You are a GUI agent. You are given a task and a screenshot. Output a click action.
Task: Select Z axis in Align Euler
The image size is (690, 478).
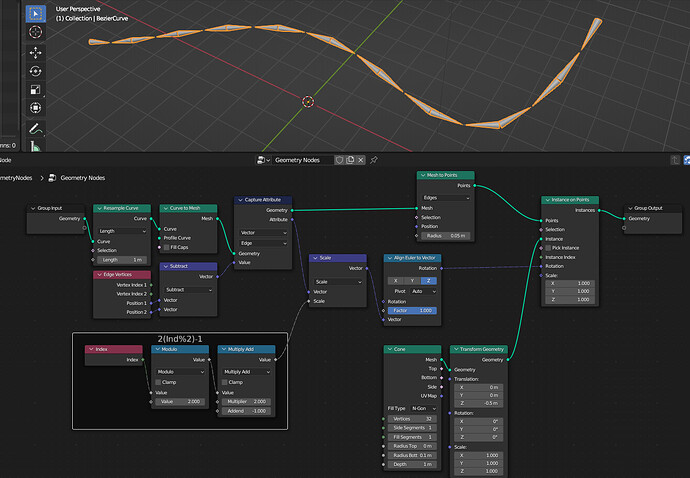point(429,280)
